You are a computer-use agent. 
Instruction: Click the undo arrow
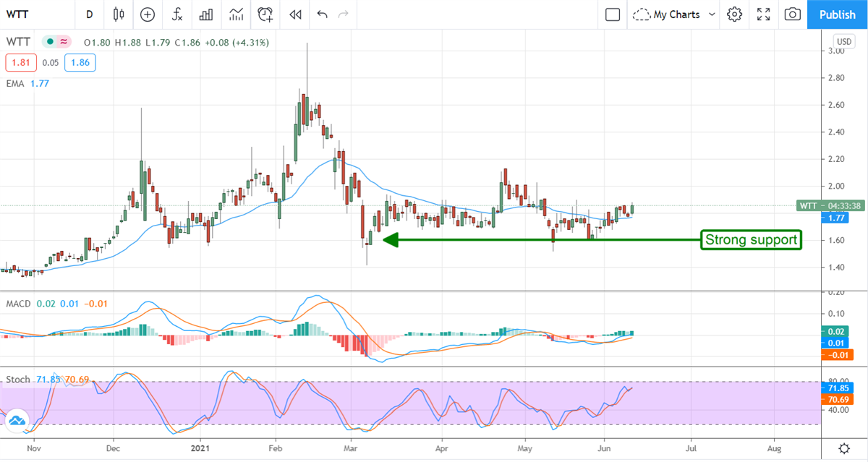click(x=322, y=14)
